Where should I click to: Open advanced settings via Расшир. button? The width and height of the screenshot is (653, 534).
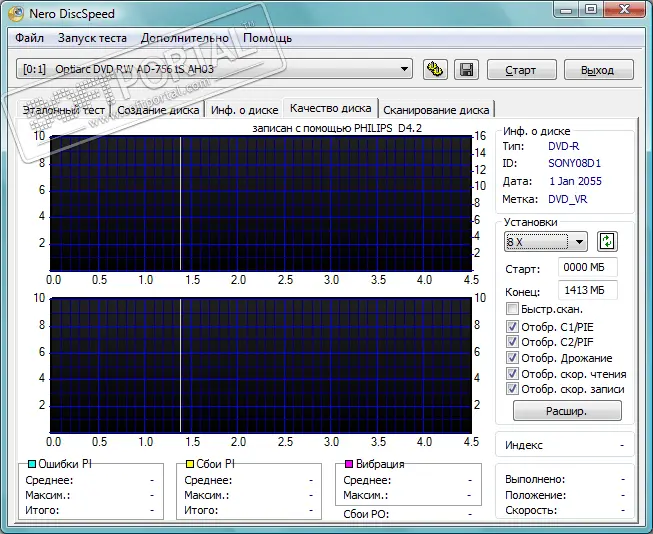click(x=567, y=411)
